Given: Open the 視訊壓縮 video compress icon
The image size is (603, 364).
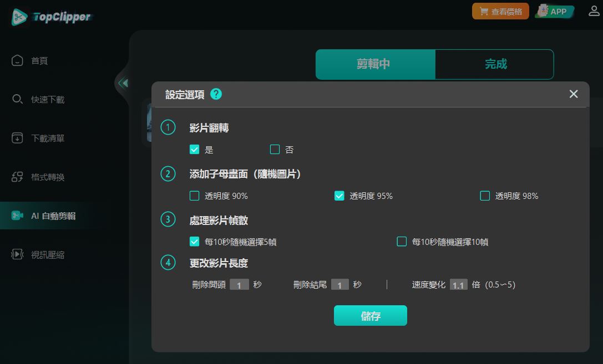Looking at the screenshot, I should pyautogui.click(x=17, y=254).
